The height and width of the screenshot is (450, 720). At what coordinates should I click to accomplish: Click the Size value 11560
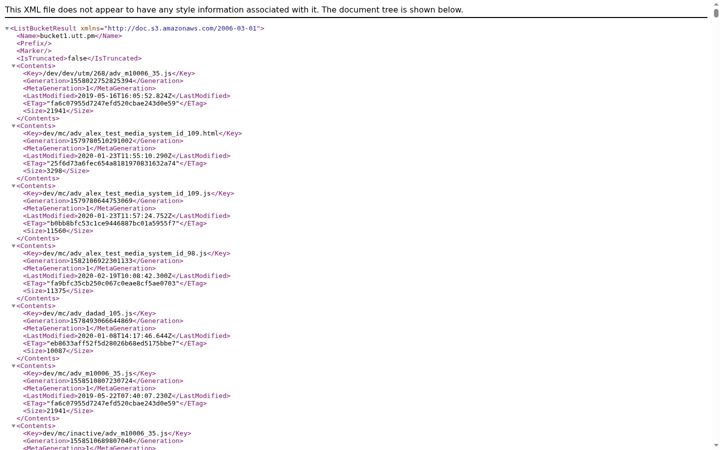[x=56, y=231]
